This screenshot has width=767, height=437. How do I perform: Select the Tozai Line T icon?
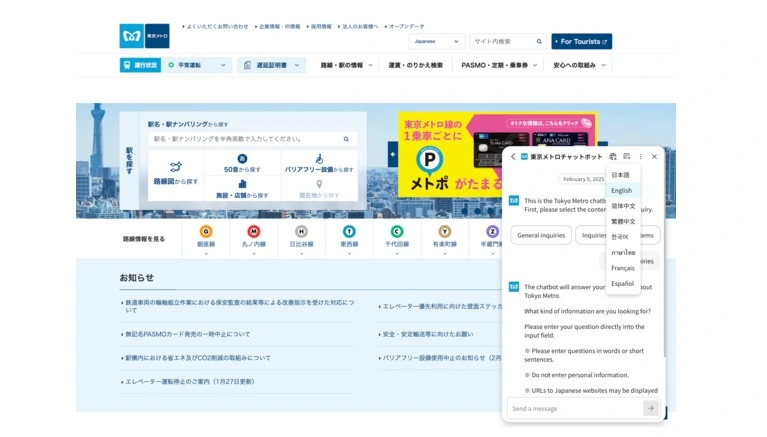pos(349,231)
